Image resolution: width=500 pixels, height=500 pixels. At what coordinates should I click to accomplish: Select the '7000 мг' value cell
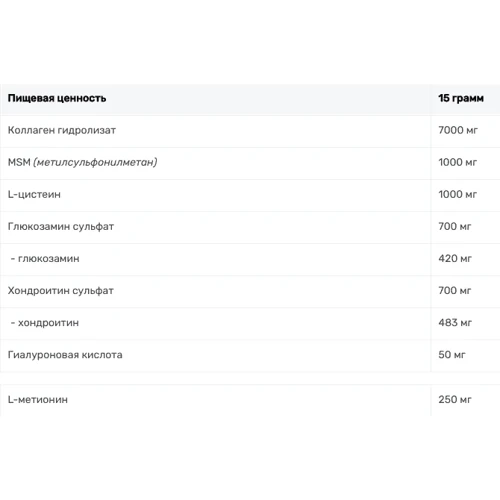(x=458, y=130)
